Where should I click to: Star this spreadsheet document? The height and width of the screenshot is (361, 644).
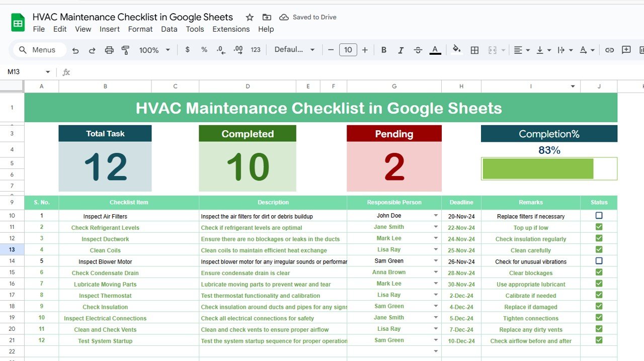click(250, 17)
